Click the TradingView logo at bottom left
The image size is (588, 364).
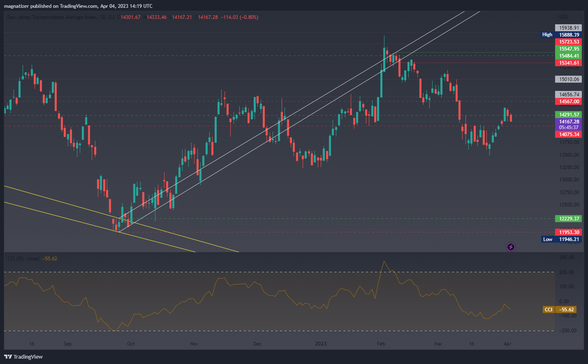click(23, 357)
